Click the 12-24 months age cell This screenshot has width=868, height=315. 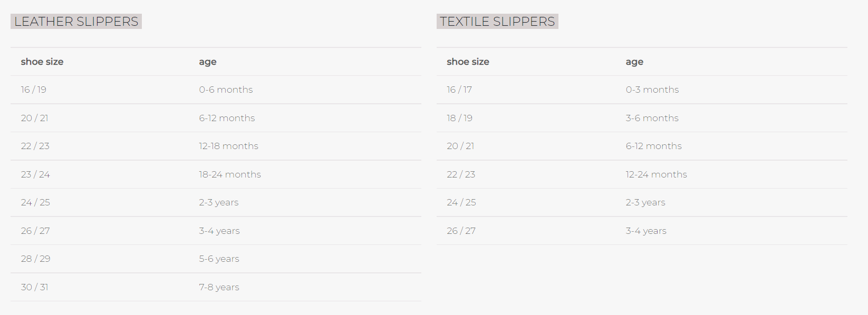[x=657, y=174]
